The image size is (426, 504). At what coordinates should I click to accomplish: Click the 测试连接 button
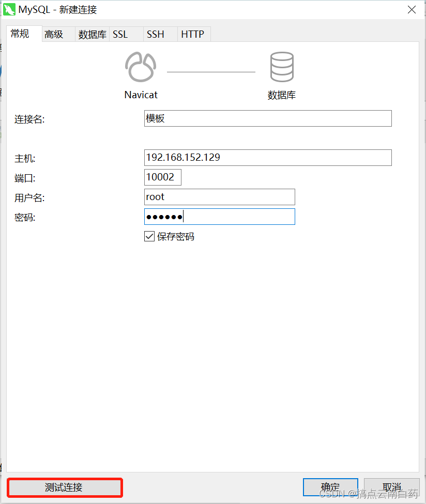[x=65, y=487]
